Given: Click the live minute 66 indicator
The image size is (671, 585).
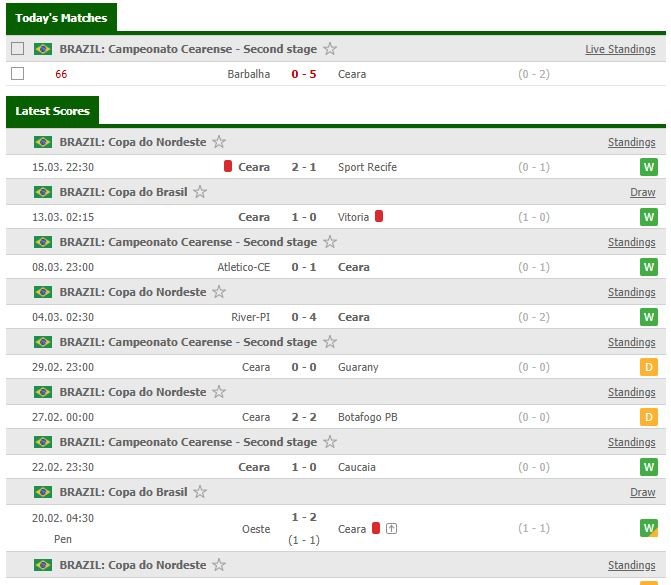Looking at the screenshot, I should pyautogui.click(x=61, y=74).
